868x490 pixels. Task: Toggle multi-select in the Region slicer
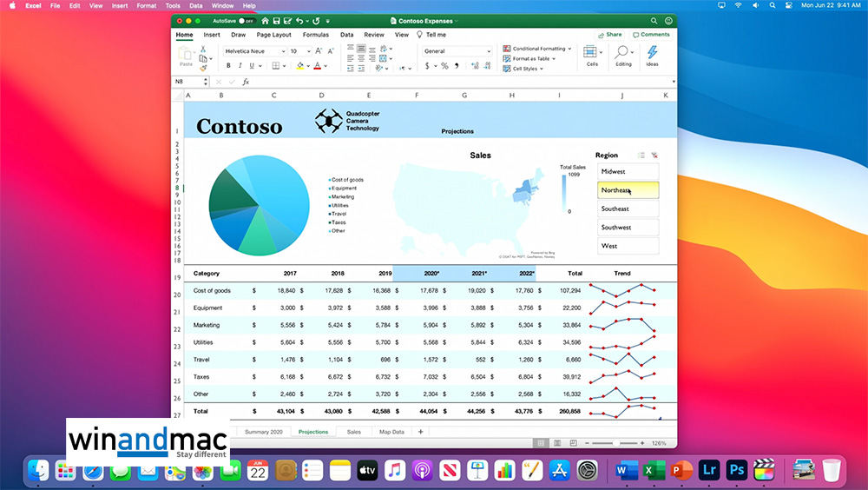click(641, 156)
